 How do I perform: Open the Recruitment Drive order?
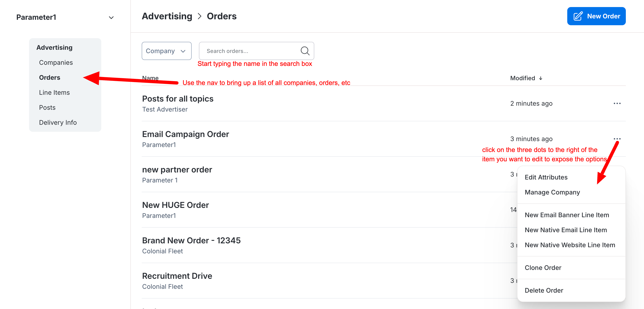[177, 276]
